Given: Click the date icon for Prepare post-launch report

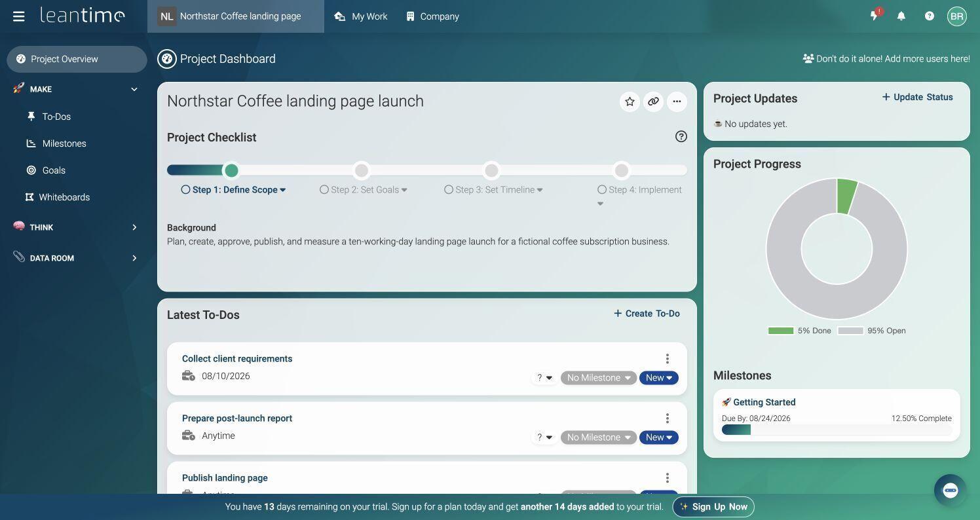Looking at the screenshot, I should [x=189, y=436].
